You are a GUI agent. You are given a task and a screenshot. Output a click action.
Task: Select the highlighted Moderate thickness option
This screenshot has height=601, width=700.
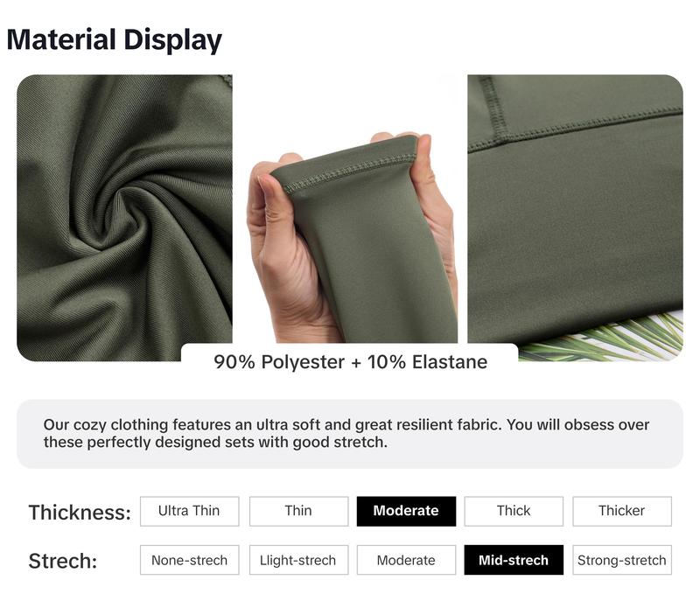pos(406,511)
